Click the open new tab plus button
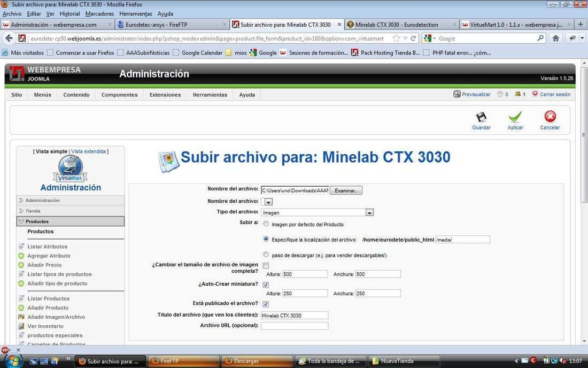The image size is (588, 368). coord(581,25)
